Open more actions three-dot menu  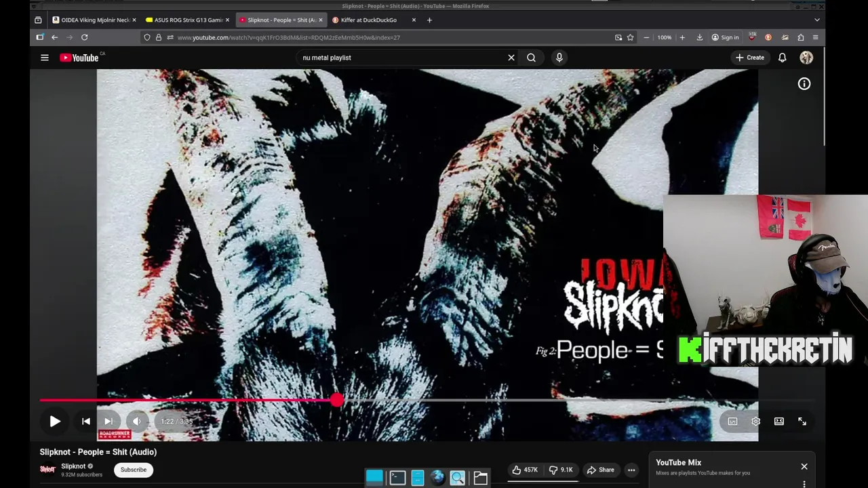(631, 470)
